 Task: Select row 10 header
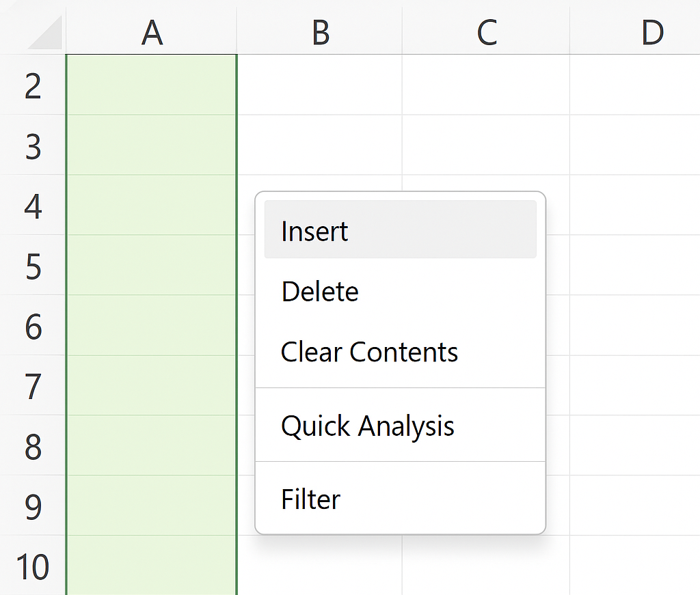coord(33,566)
